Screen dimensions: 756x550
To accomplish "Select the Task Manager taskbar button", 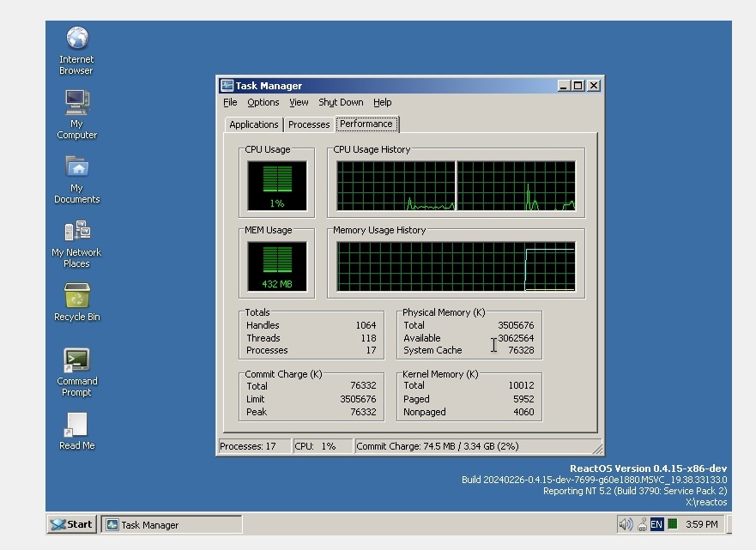I will tap(171, 523).
